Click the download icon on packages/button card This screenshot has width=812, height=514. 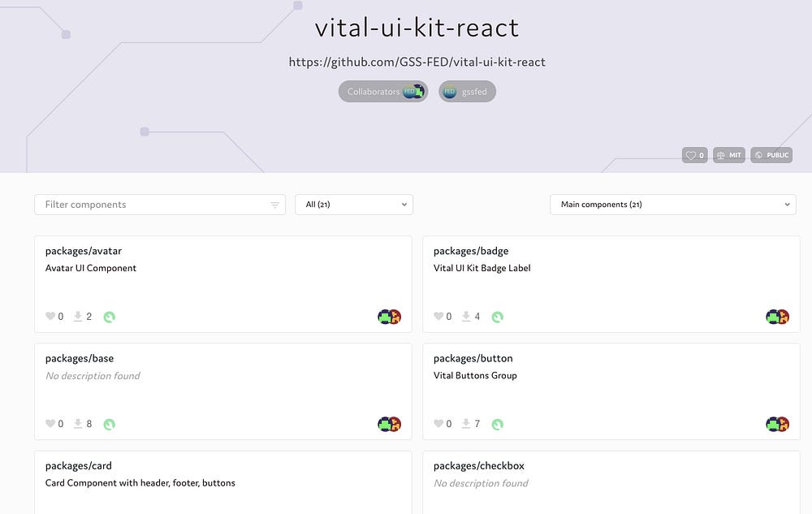click(x=466, y=424)
